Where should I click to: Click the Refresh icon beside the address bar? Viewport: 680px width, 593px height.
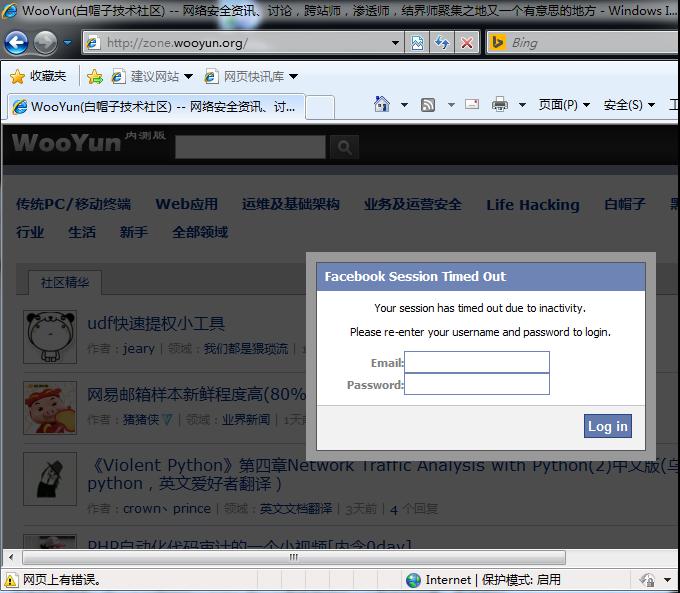tap(442, 43)
